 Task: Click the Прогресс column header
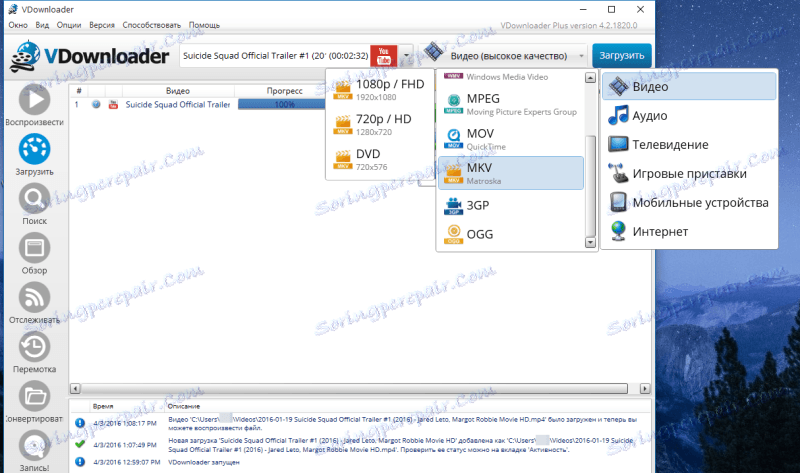point(285,91)
